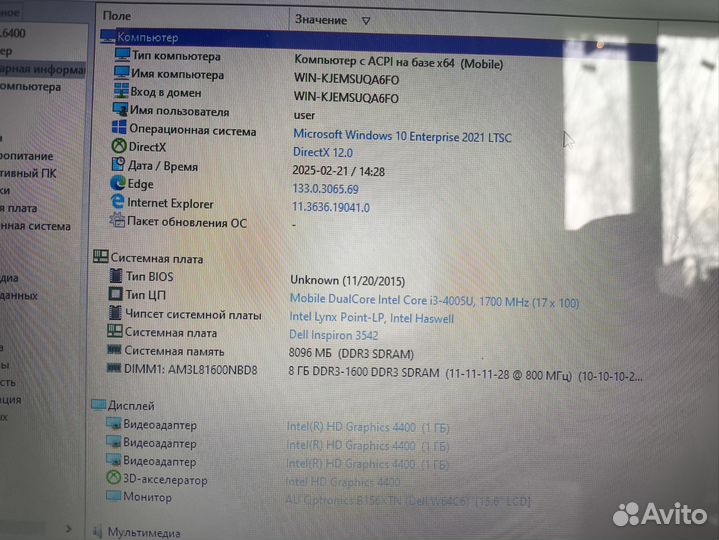
Task: Click the Поле column header
Action: (x=117, y=16)
